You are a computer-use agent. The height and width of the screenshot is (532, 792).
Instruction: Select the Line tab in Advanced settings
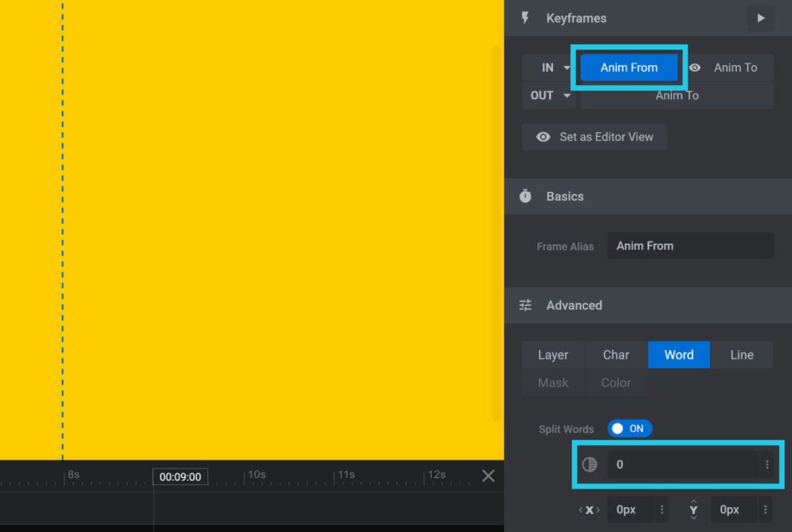[x=742, y=354]
